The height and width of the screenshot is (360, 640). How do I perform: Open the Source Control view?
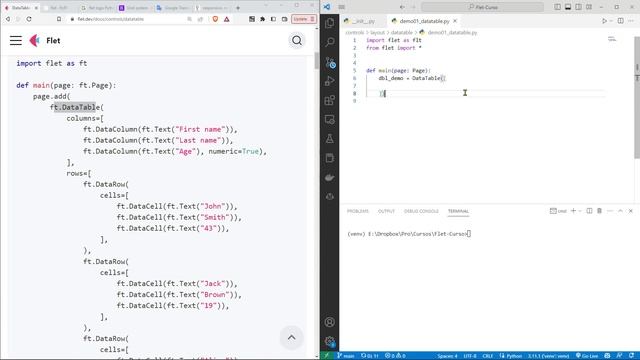click(x=330, y=62)
